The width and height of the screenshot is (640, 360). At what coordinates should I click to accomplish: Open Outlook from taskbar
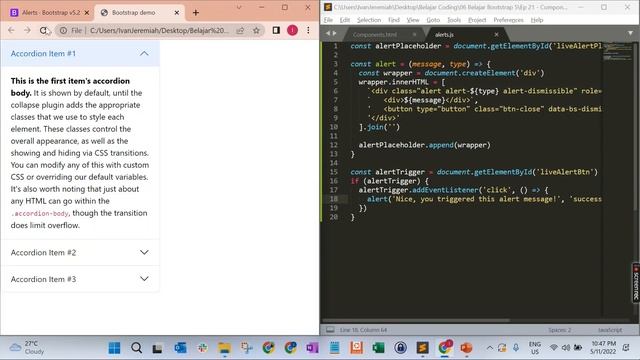(180, 348)
